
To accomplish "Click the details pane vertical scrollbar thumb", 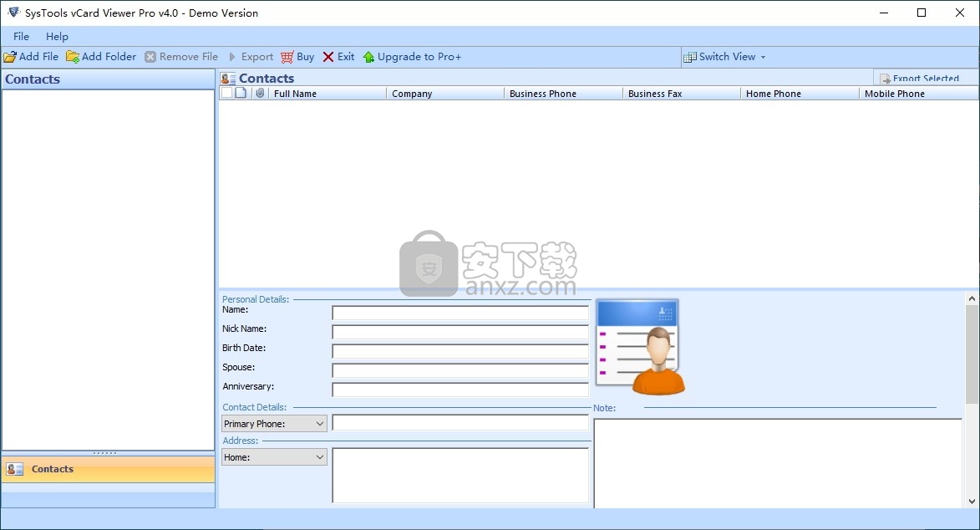I will (x=972, y=354).
